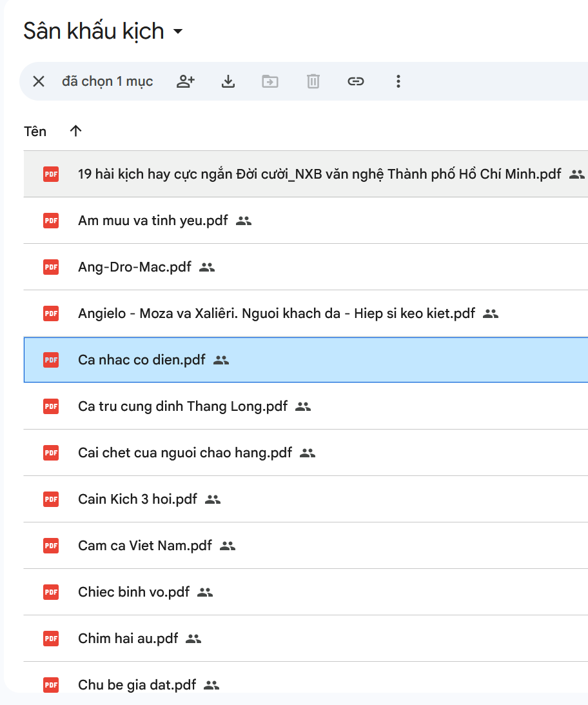Click the share (add person) icon

186,81
